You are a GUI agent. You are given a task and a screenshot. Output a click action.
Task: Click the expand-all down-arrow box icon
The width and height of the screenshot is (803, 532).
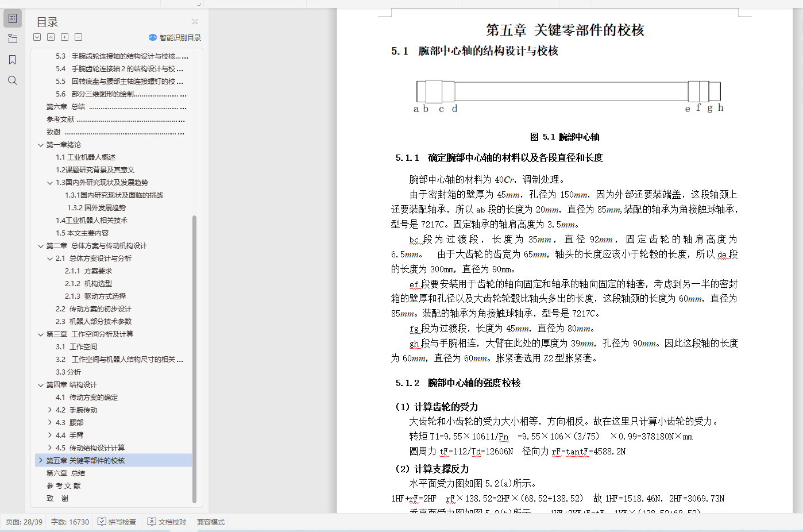point(37,37)
